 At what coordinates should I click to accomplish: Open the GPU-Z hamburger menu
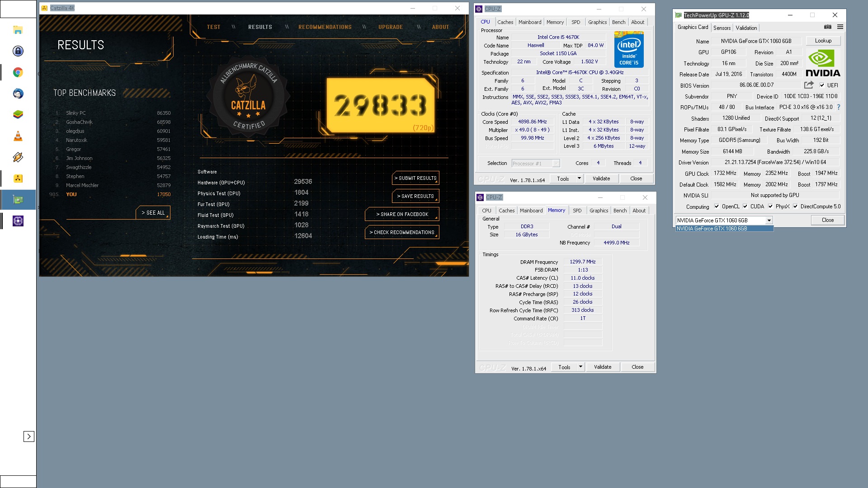[x=840, y=27]
